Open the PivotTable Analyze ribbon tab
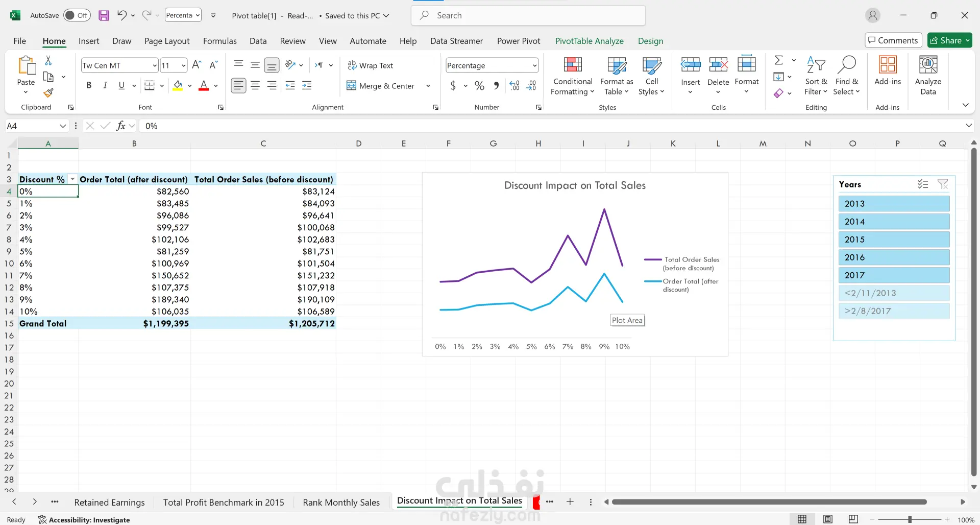Viewport: 980px width, 525px height. pyautogui.click(x=589, y=41)
